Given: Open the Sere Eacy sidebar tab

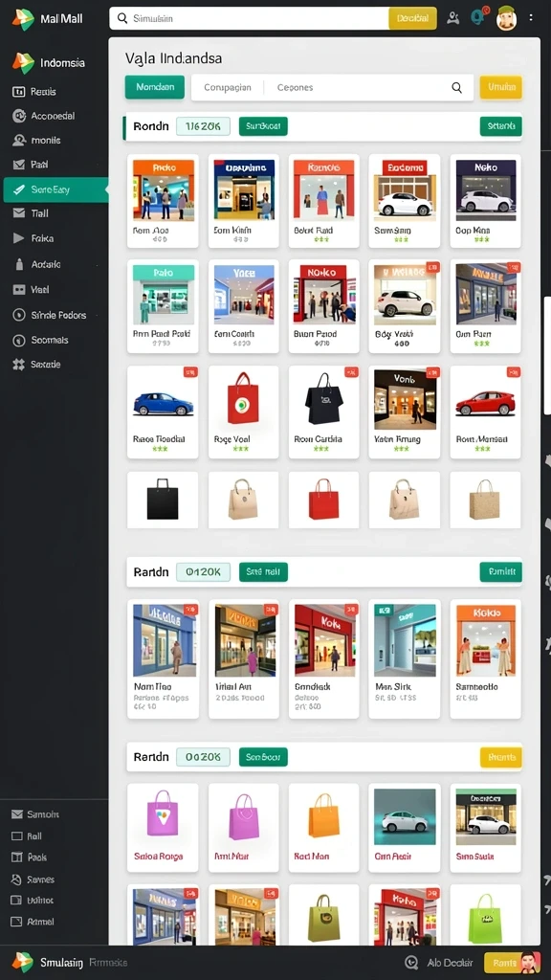Looking at the screenshot, I should click(55, 189).
